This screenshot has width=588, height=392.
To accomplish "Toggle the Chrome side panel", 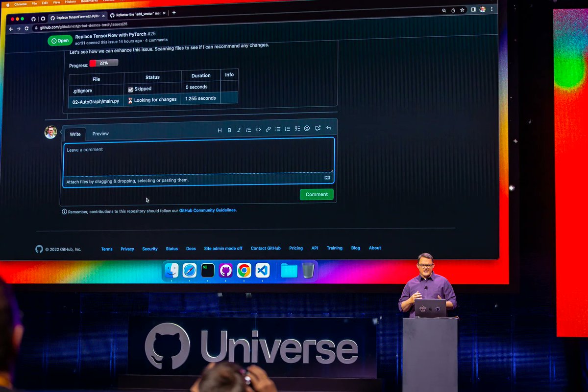I will [x=473, y=9].
